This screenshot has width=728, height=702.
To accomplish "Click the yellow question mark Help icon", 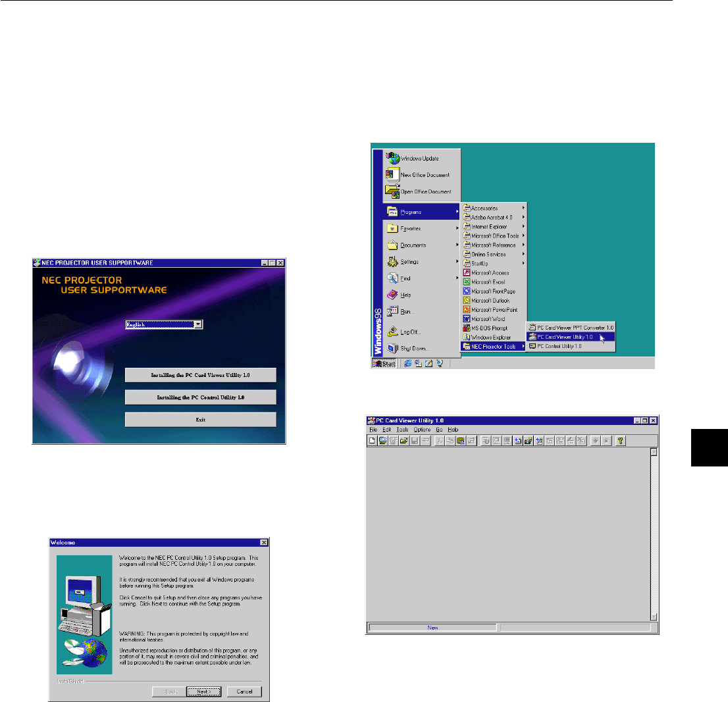I will [620, 441].
